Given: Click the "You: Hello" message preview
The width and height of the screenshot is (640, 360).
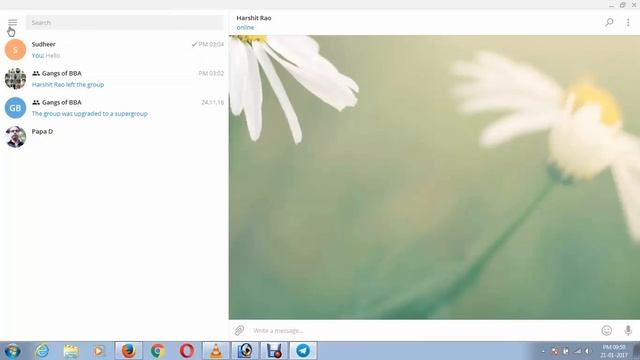Looking at the screenshot, I should [46, 56].
